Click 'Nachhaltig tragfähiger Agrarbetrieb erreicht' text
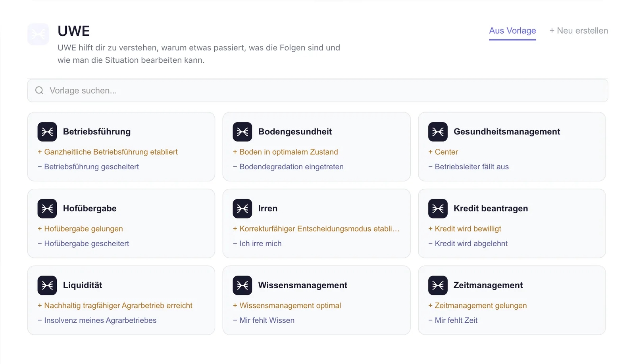This screenshot has width=635, height=364. tap(115, 306)
